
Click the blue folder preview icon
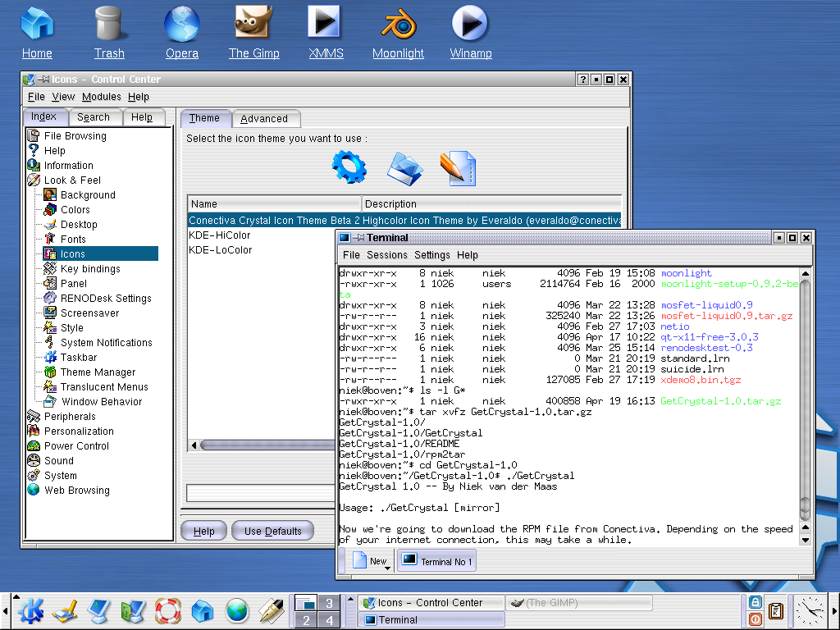point(405,168)
